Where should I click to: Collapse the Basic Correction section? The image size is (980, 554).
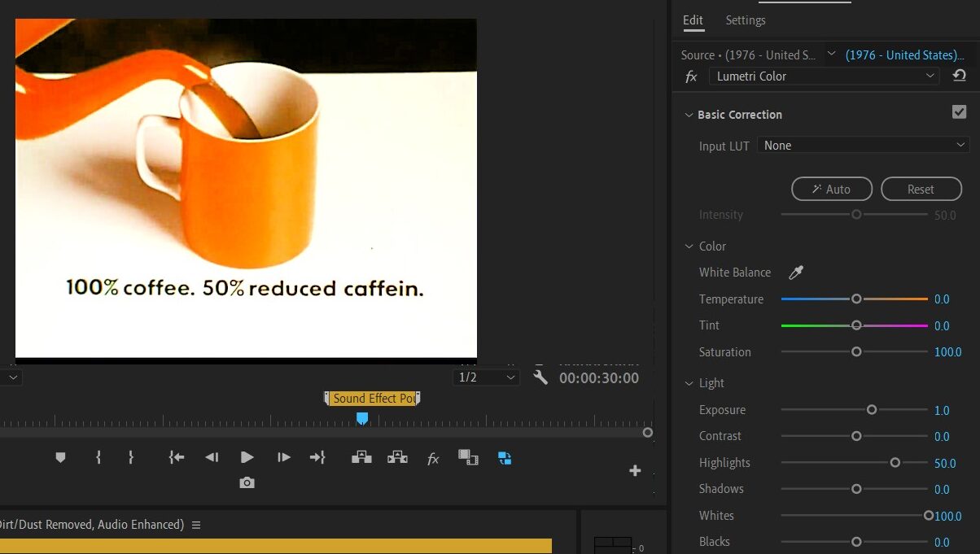coord(689,115)
